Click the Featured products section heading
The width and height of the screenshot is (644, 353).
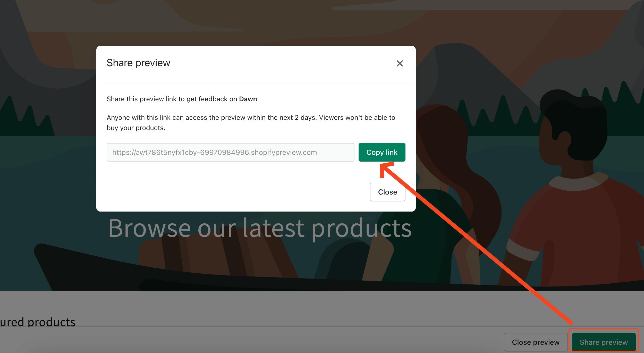coord(38,322)
